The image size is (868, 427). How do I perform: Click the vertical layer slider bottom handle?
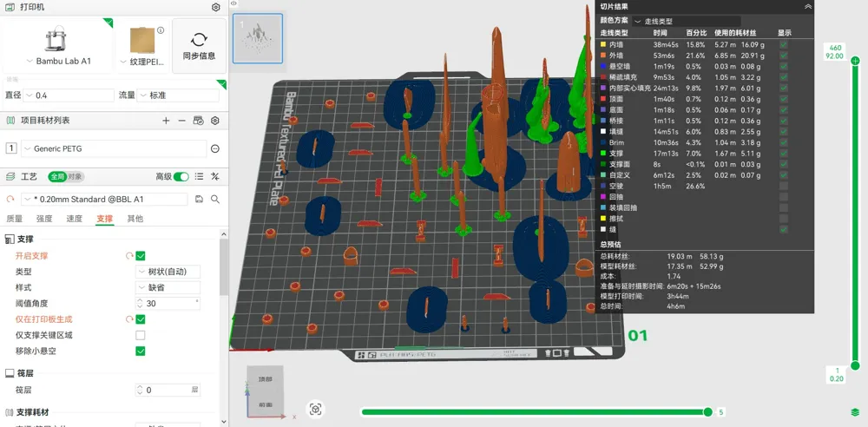(855, 365)
